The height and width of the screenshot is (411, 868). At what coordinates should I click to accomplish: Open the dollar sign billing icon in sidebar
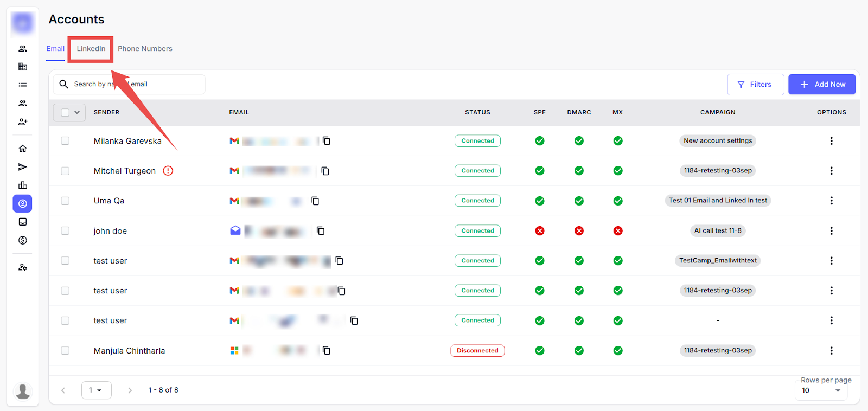23,240
